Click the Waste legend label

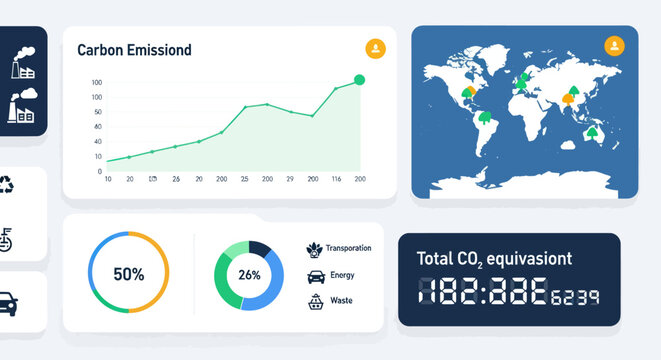pyautogui.click(x=341, y=301)
